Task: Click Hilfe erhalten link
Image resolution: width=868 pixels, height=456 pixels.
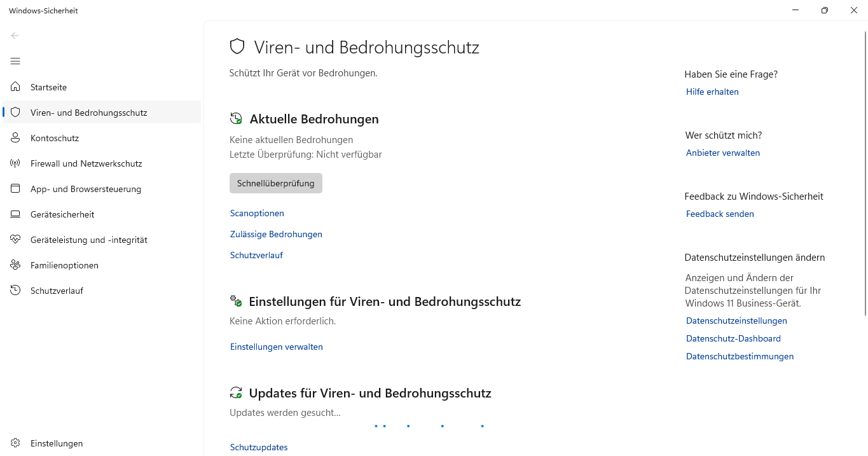Action: coord(712,92)
